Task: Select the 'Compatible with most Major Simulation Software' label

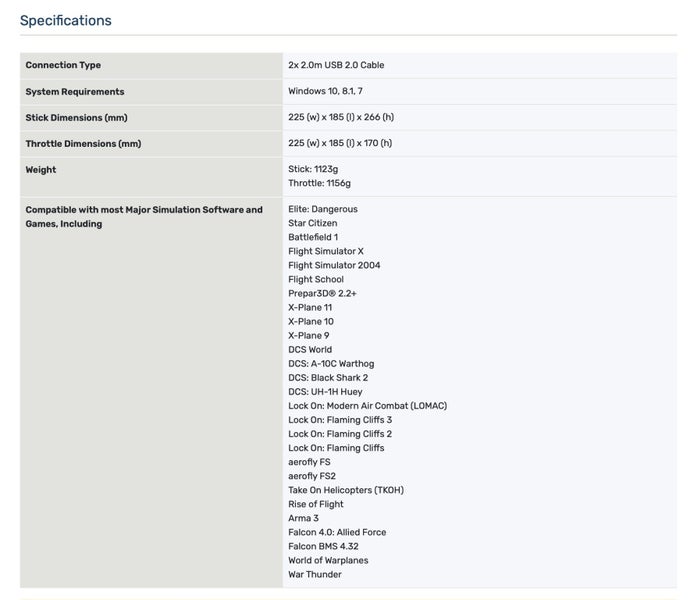Action: (x=144, y=217)
